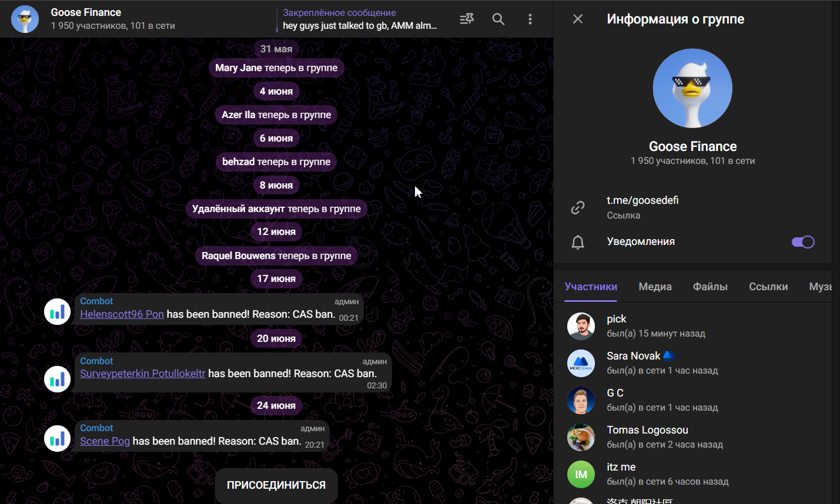Open Helenscott96 Pon profile link
This screenshot has height=504, width=840.
(122, 314)
